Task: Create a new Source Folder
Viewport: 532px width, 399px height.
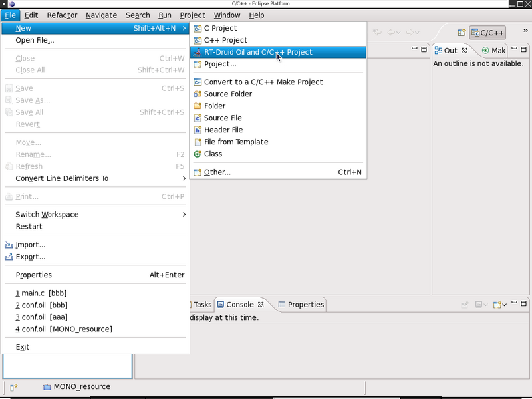Action: tap(278, 94)
